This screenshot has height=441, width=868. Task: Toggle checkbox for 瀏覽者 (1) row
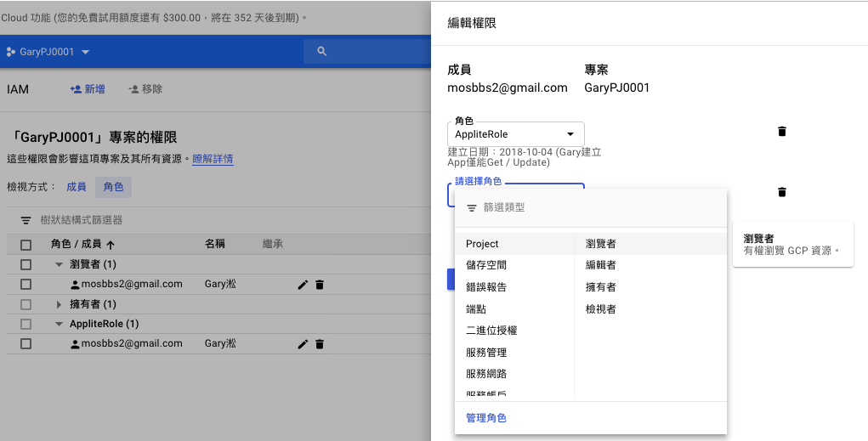coord(26,264)
